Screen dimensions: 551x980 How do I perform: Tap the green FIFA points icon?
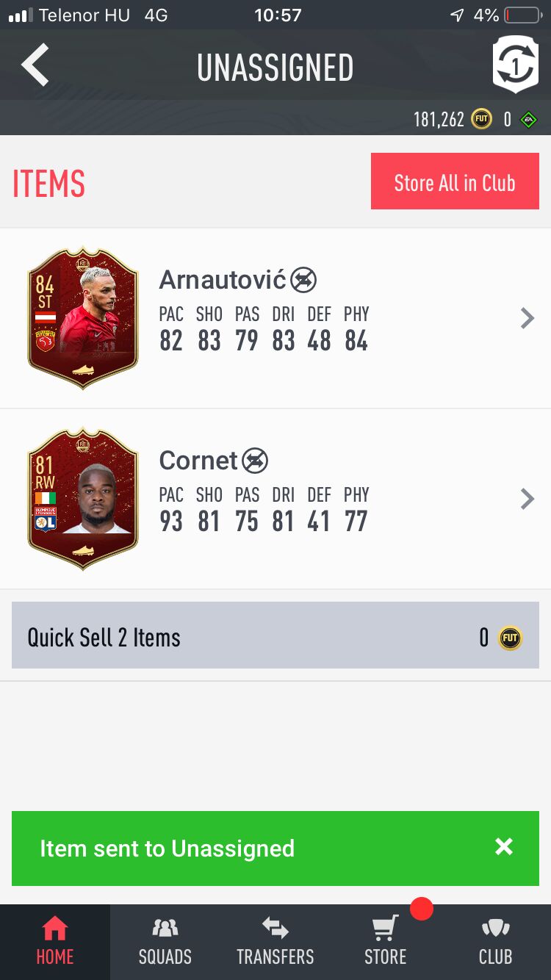click(529, 119)
